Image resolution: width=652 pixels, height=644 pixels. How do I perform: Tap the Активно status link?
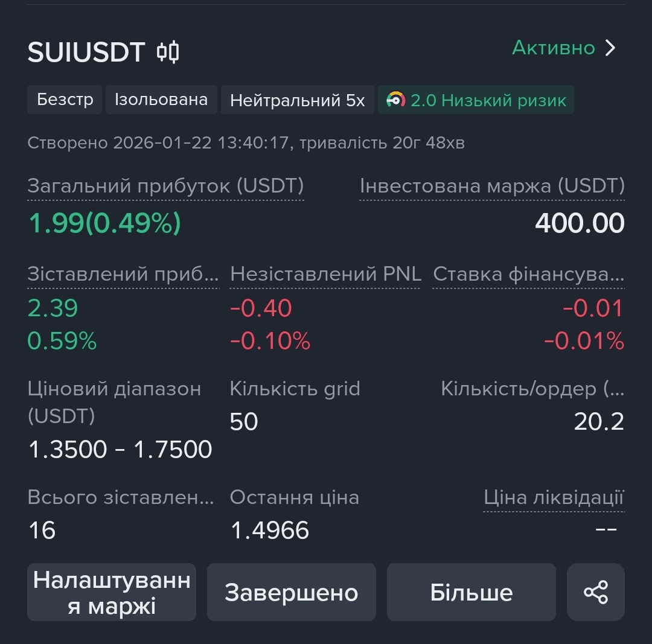554,48
